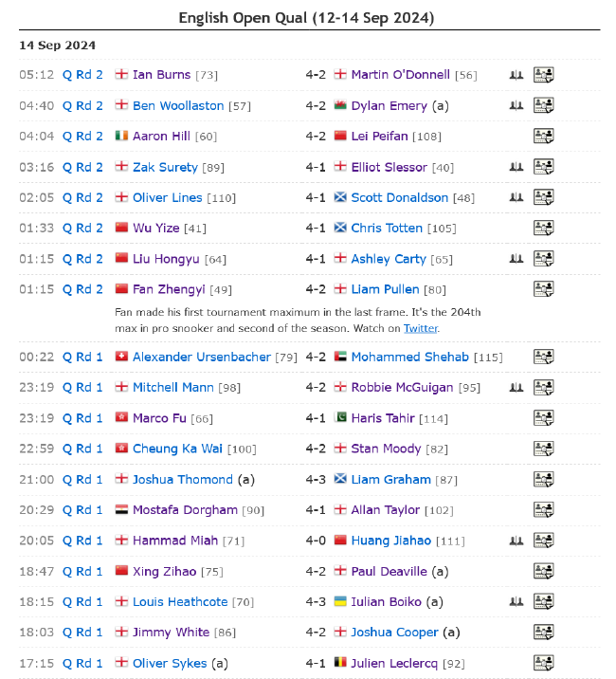This screenshot has height=679, width=616.
Task: Open Scott Donaldson player page
Action: (x=400, y=198)
